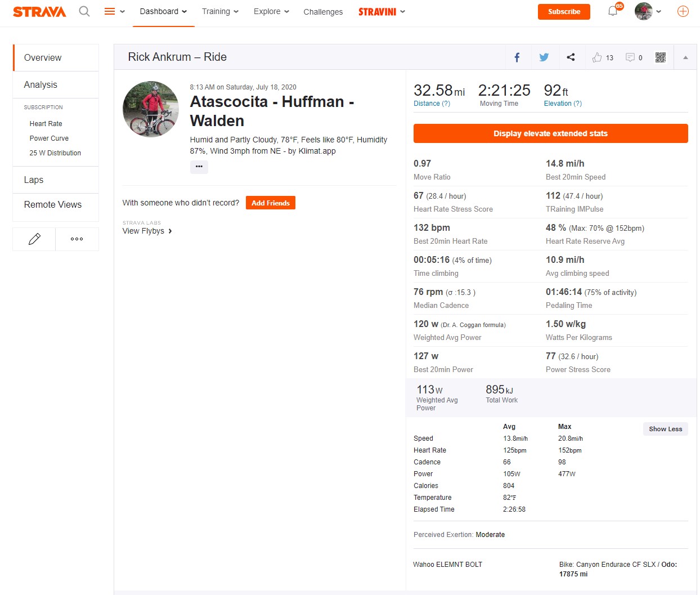
Task: Click the 895 kJ Total Work value
Action: (x=499, y=390)
